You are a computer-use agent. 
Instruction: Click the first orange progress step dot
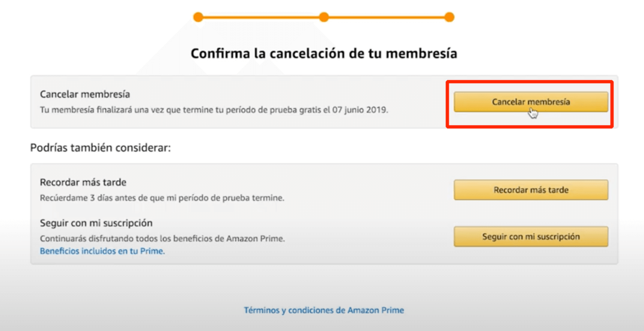(x=198, y=17)
